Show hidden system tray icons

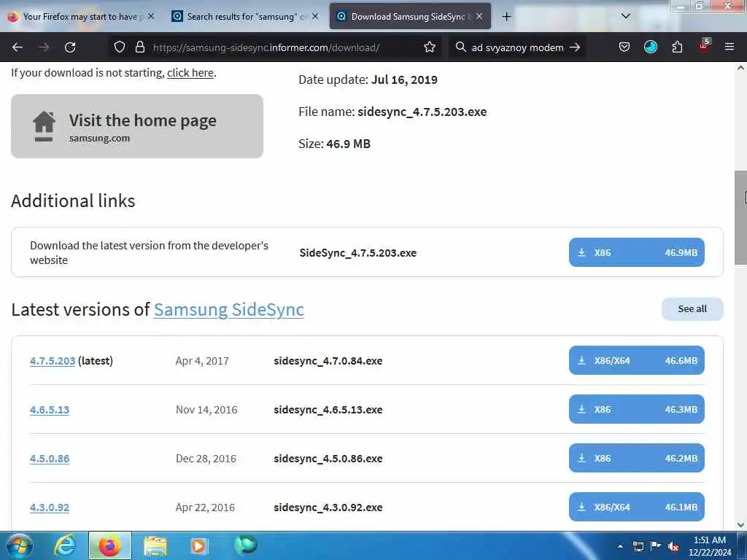pyautogui.click(x=620, y=546)
